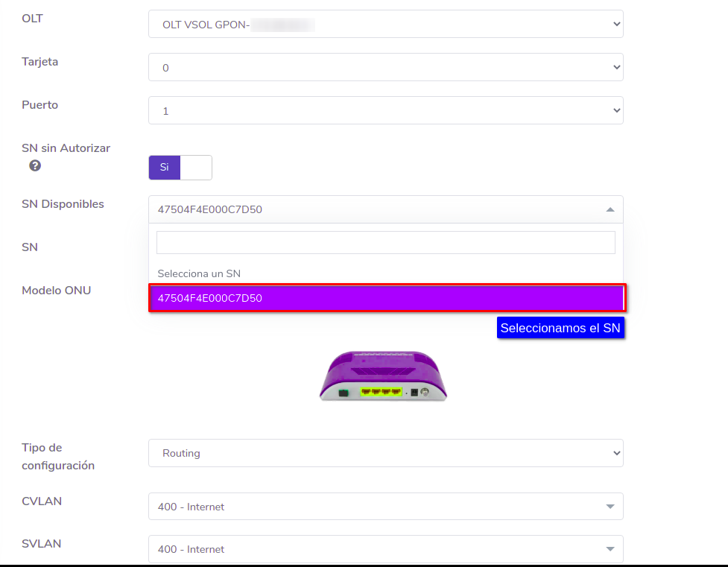Expand the CVLAN 400 - Internet dropdown
Viewport: 728px width, 567px height.
[385, 507]
